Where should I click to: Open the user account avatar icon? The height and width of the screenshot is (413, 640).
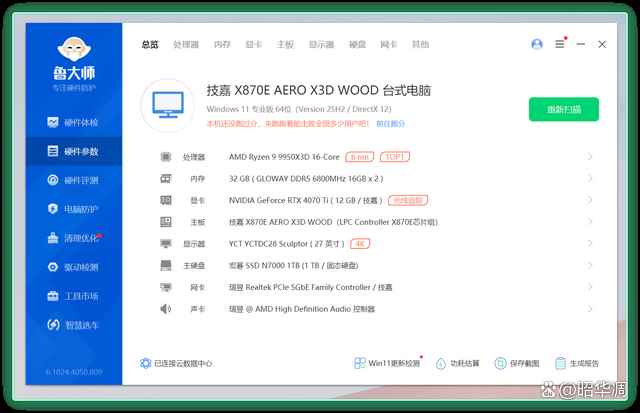537,44
